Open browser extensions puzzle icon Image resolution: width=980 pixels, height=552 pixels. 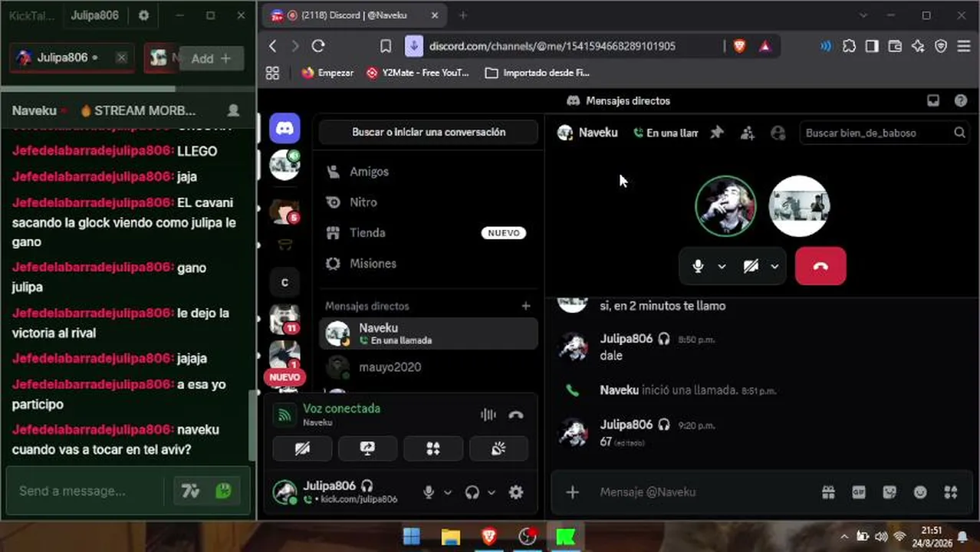[849, 46]
